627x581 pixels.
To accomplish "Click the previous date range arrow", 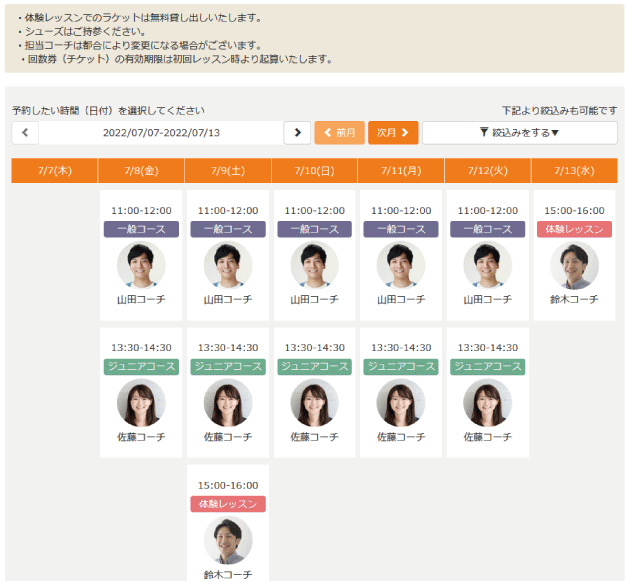I will coord(25,133).
